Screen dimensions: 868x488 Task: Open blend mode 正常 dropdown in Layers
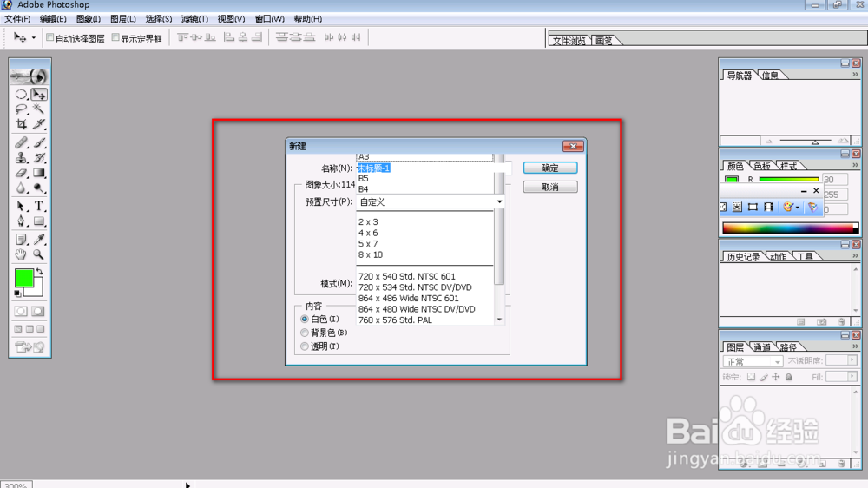pyautogui.click(x=753, y=362)
